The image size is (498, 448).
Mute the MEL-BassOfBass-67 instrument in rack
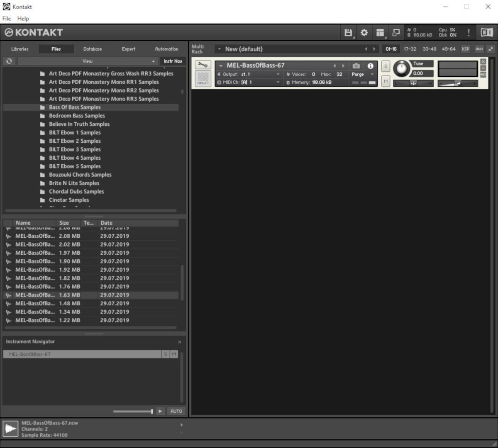(x=386, y=81)
